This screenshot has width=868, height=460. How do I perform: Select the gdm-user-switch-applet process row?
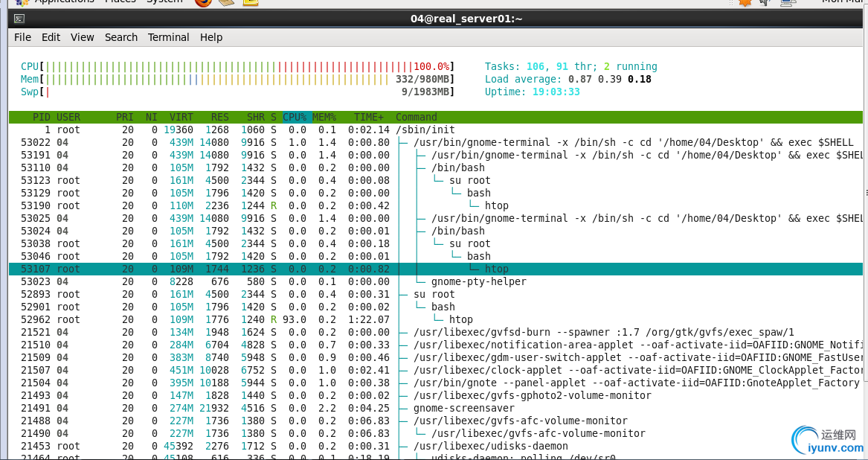coord(436,357)
